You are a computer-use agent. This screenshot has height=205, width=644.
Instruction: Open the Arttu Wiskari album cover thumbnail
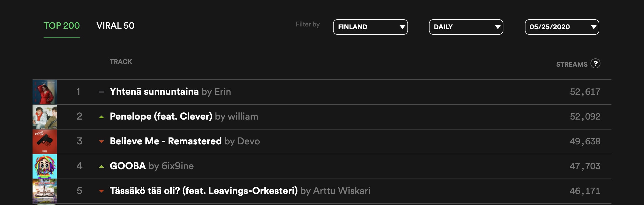(x=45, y=191)
